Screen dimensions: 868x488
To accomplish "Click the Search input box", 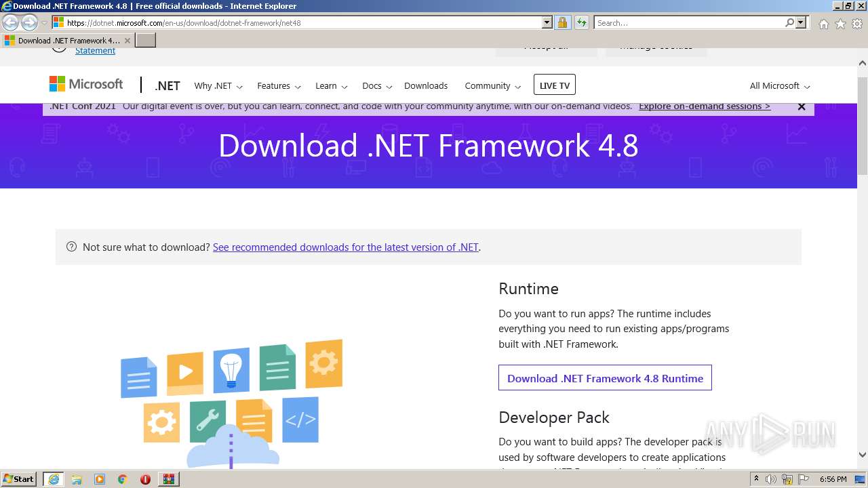I will [688, 23].
